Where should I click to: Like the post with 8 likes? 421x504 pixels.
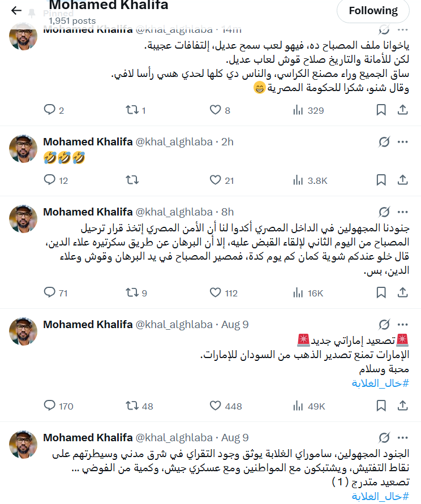[215, 110]
